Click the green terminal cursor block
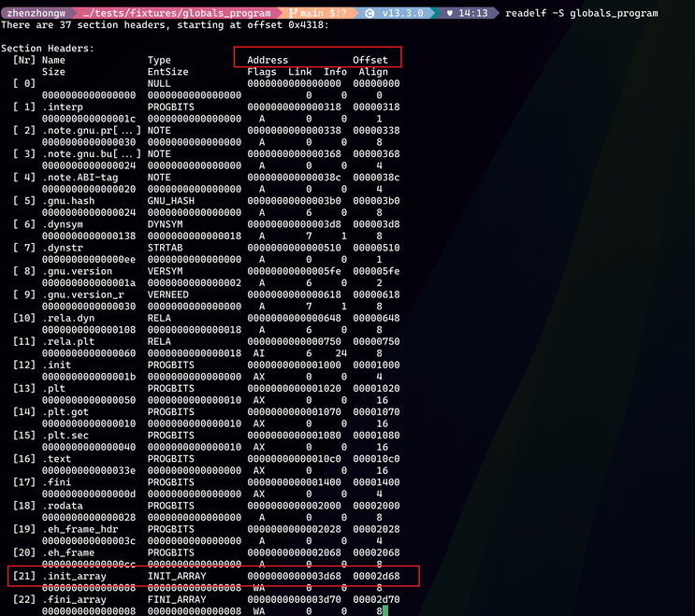Screen dimensions: 695x616 (x=384, y=611)
